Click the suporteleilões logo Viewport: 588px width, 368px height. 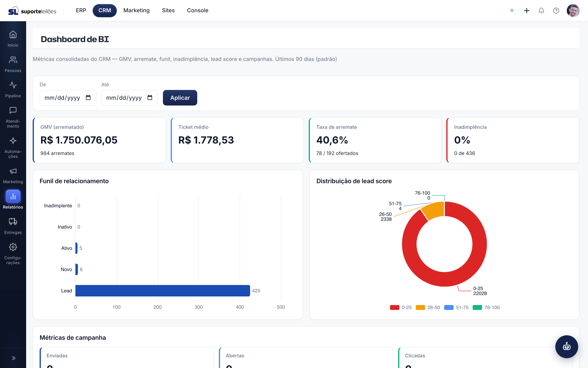click(x=32, y=11)
